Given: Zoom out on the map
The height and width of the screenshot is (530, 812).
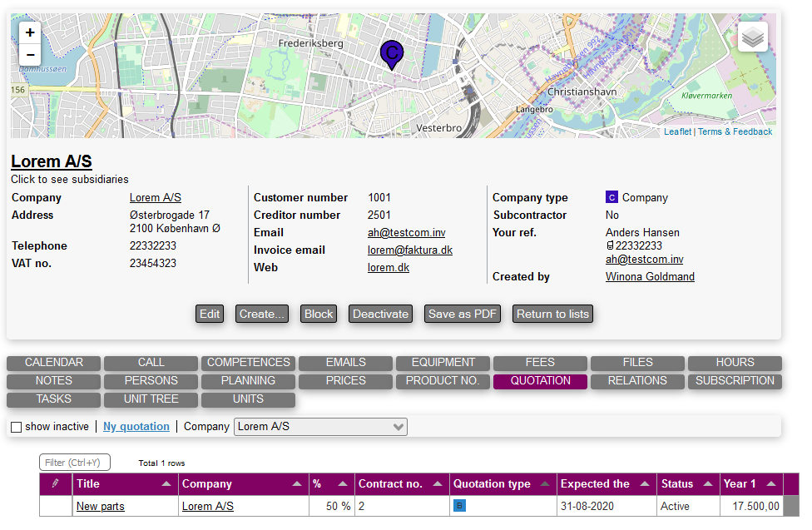Looking at the screenshot, I should click(x=30, y=55).
